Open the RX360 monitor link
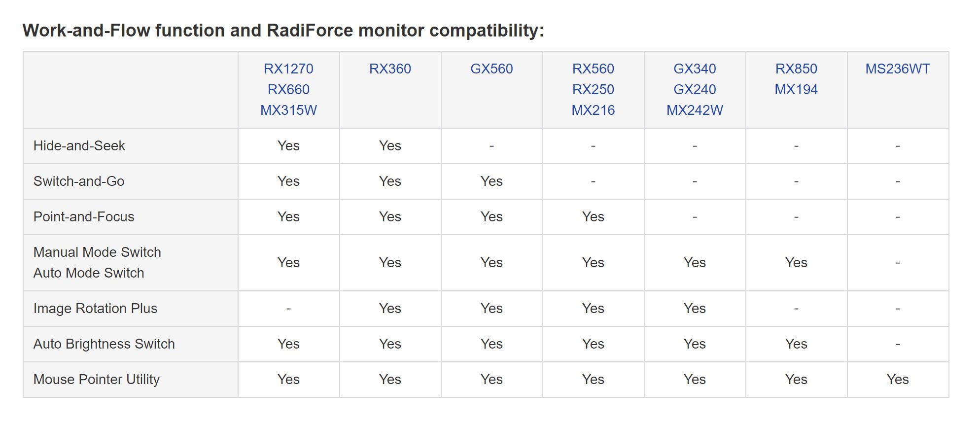 [x=390, y=69]
